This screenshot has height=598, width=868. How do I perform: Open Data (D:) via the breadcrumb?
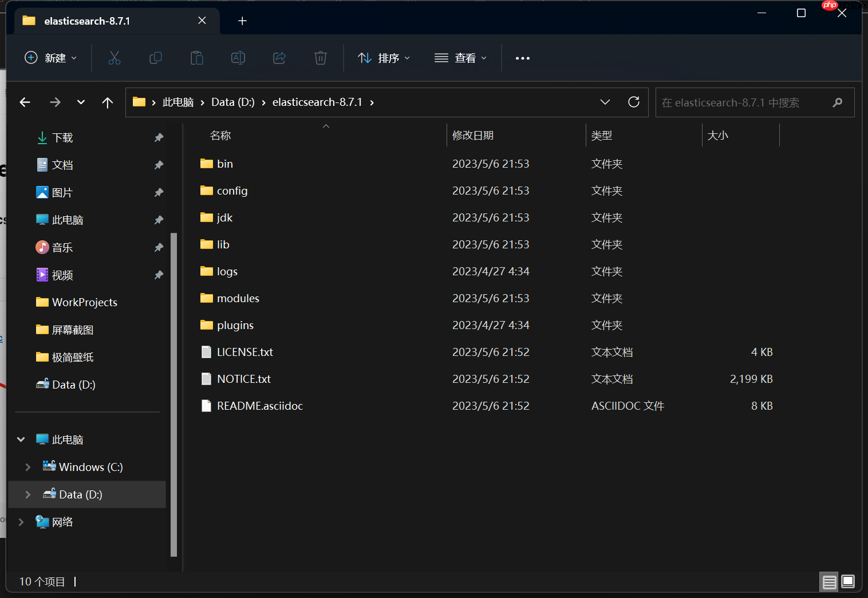(232, 102)
